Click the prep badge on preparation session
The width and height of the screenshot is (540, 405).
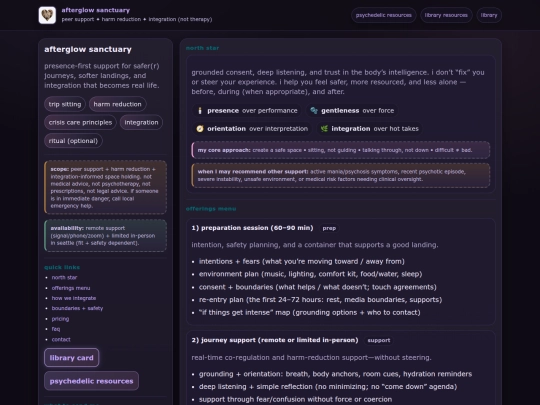pos(329,228)
